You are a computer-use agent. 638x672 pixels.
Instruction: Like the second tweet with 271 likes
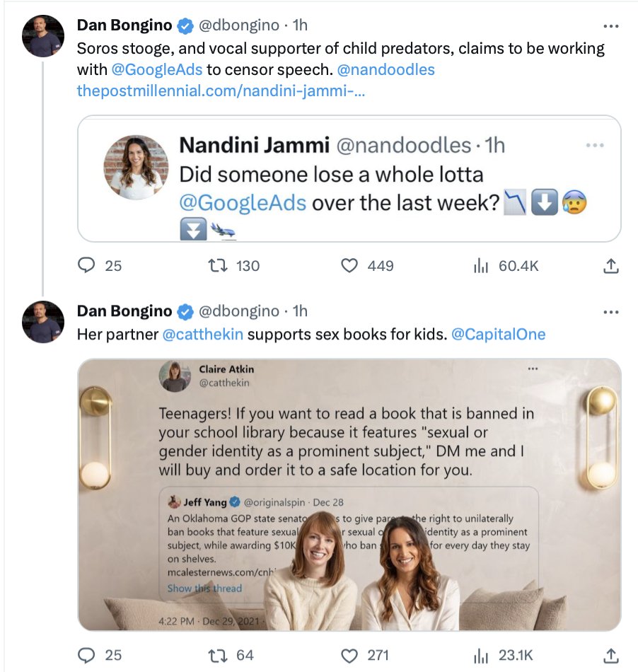[349, 655]
